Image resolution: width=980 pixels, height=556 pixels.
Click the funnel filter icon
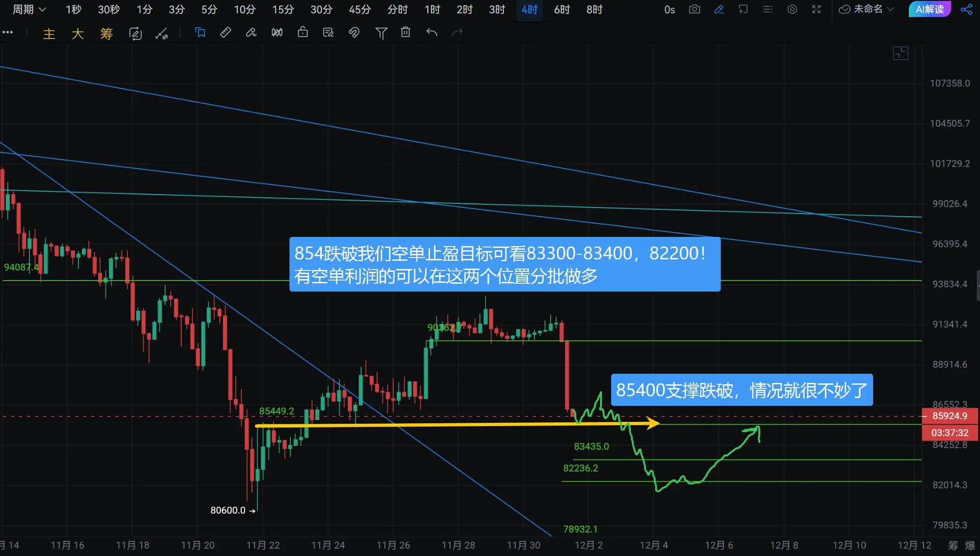[381, 33]
